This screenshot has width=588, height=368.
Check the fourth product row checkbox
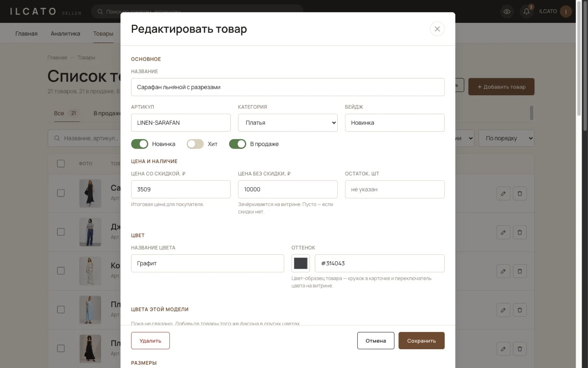(61, 309)
